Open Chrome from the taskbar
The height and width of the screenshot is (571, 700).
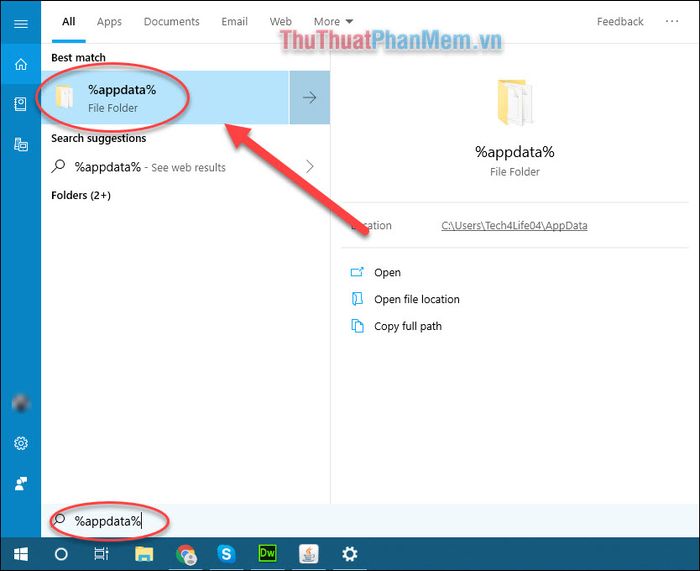[186, 554]
